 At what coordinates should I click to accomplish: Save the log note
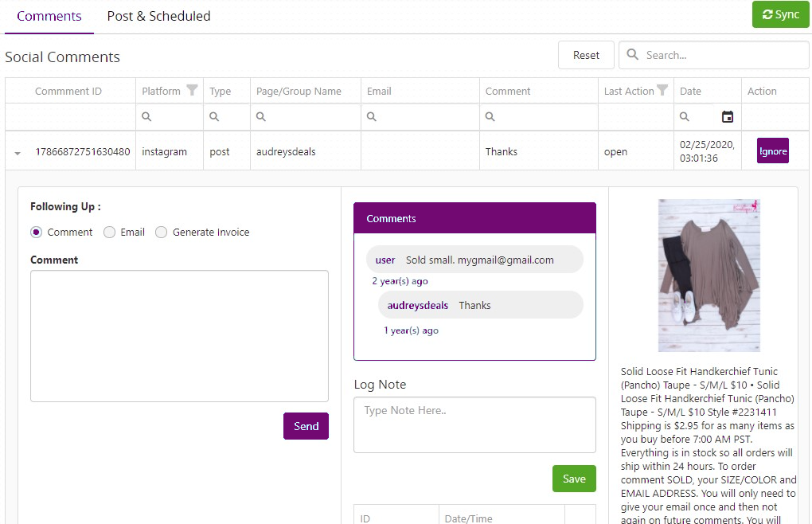[x=574, y=479]
